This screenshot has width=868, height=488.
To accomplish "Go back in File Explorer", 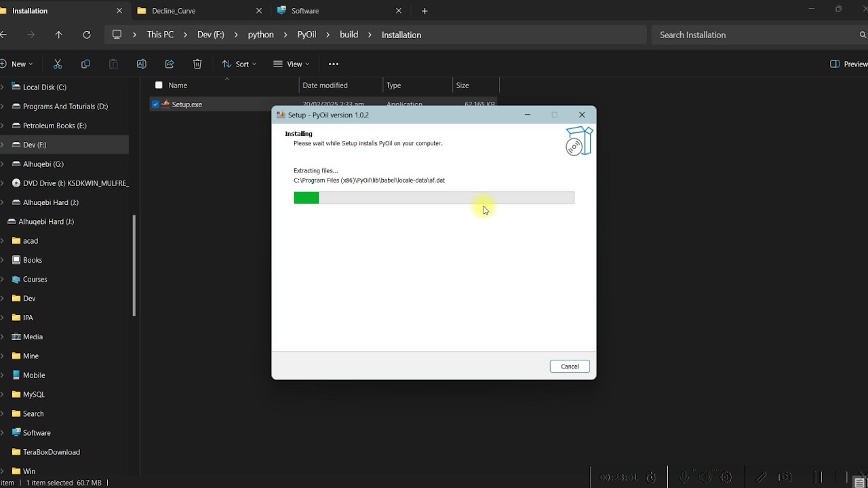I will point(3,35).
